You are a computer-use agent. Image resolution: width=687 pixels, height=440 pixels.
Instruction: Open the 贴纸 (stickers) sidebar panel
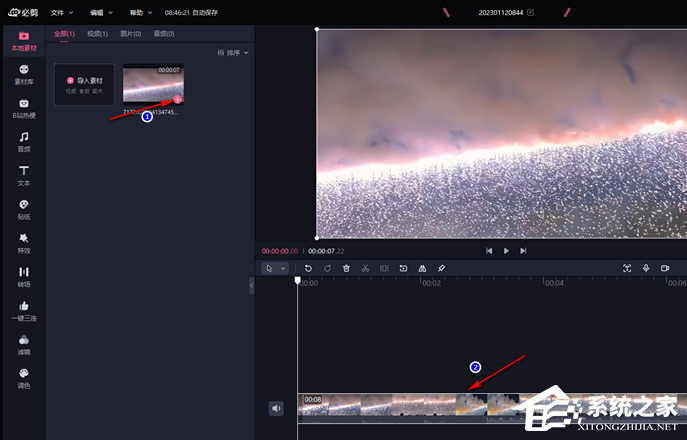24,209
